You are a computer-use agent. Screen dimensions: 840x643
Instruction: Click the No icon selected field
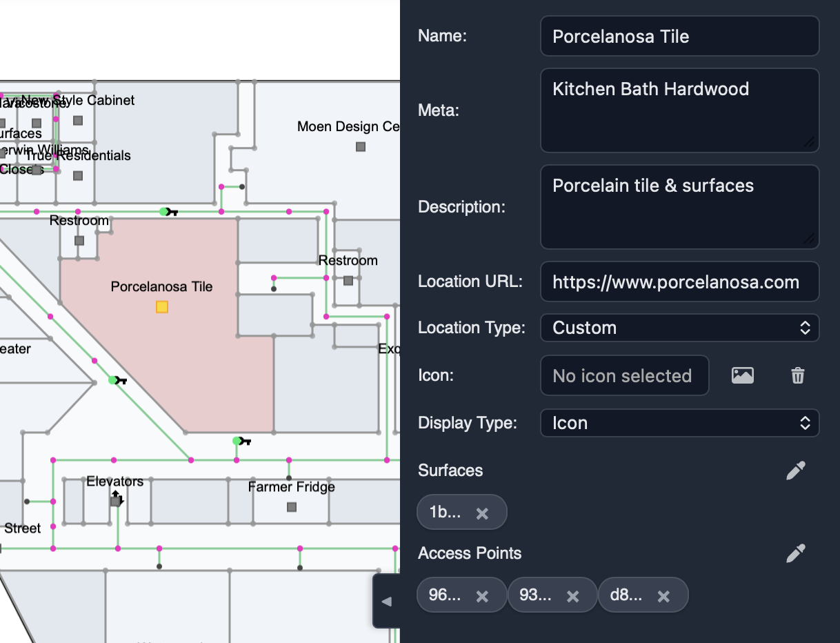tap(624, 375)
